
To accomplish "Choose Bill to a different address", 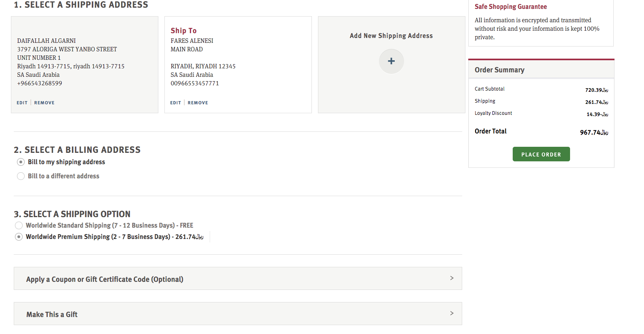I will pos(21,176).
